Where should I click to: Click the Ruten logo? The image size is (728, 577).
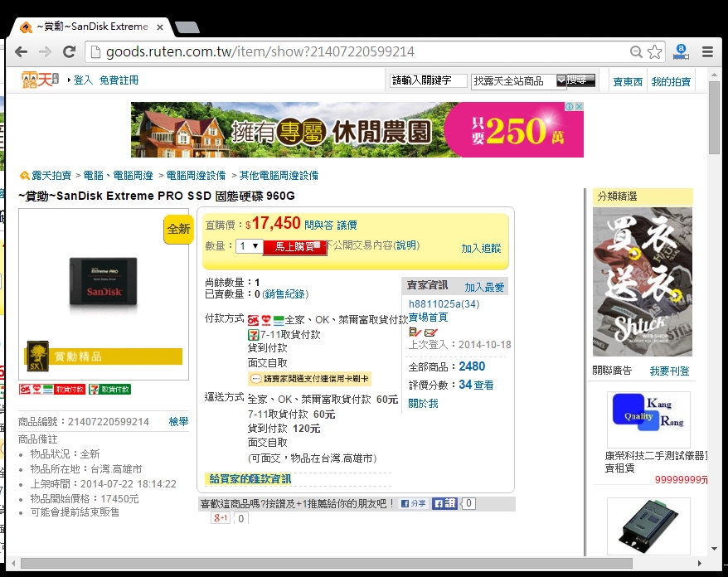[40, 80]
